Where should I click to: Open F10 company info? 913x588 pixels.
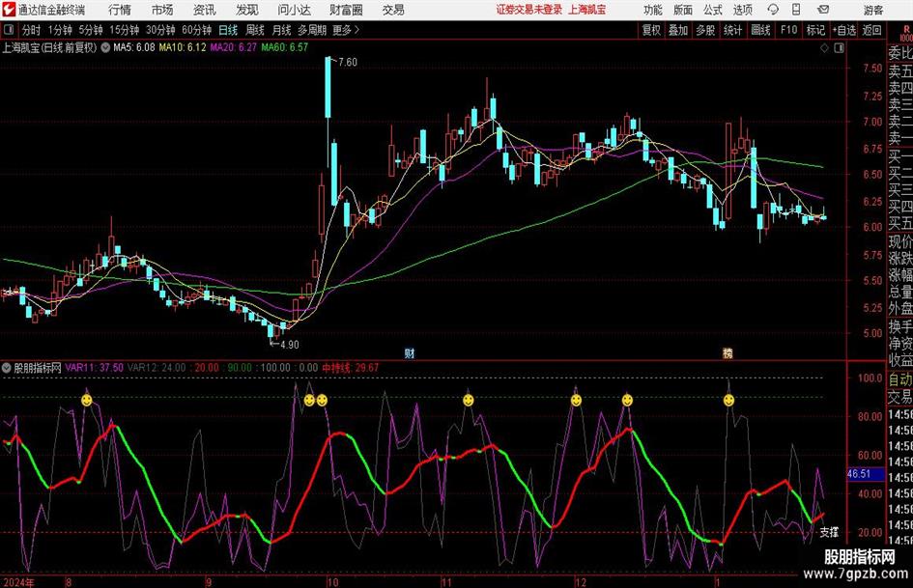pyautogui.click(x=788, y=30)
